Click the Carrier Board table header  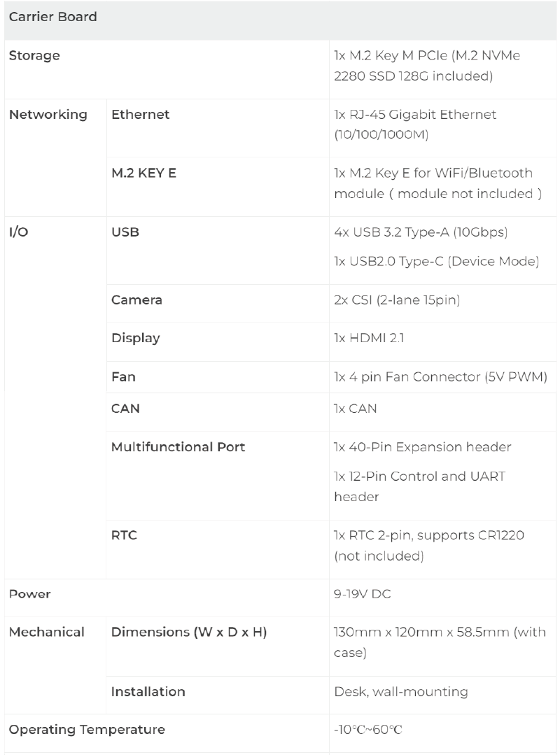click(x=52, y=17)
